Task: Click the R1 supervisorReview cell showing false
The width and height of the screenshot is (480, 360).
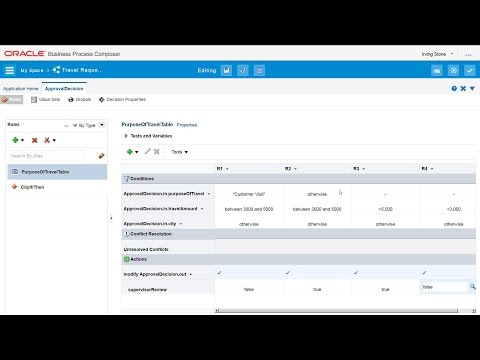Action: pyautogui.click(x=249, y=289)
